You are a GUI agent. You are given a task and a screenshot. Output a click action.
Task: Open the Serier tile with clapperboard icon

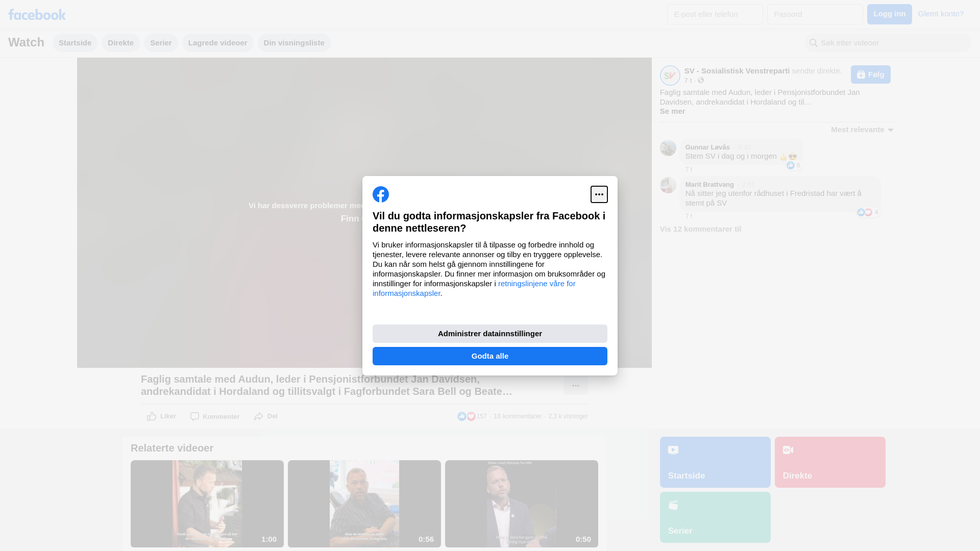(715, 517)
